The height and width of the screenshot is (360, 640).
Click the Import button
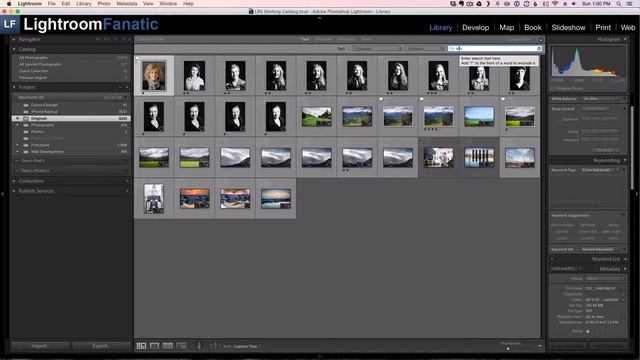coord(40,346)
